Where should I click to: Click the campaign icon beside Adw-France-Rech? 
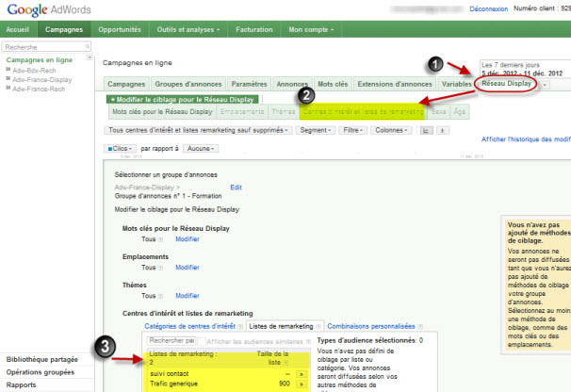pyautogui.click(x=8, y=88)
